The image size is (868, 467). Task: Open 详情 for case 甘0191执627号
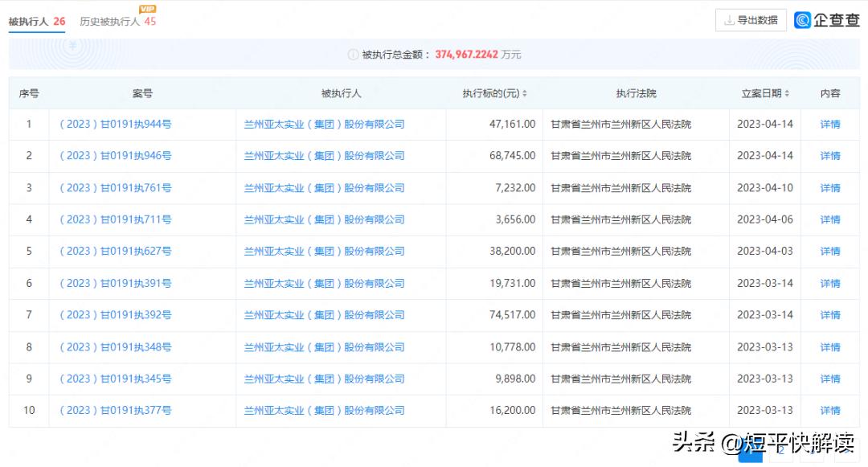[x=829, y=251]
